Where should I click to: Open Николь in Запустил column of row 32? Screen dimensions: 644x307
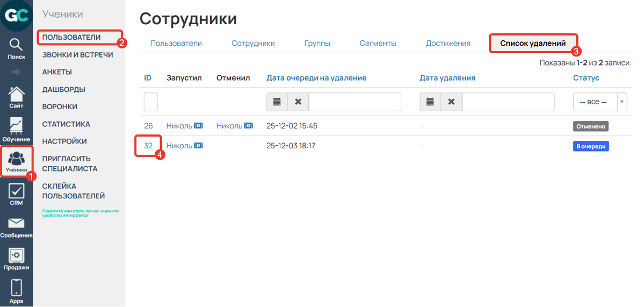click(x=179, y=146)
